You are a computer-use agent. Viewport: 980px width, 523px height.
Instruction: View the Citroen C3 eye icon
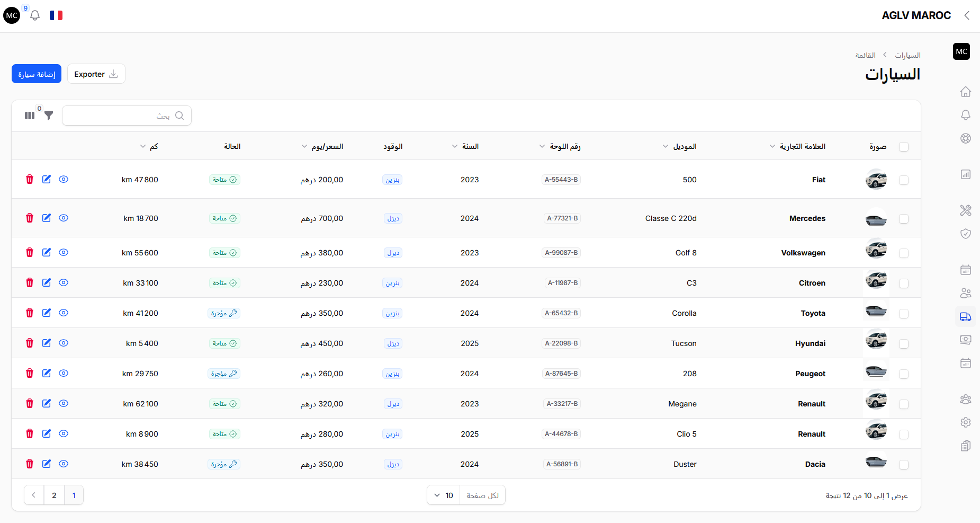[x=64, y=282]
